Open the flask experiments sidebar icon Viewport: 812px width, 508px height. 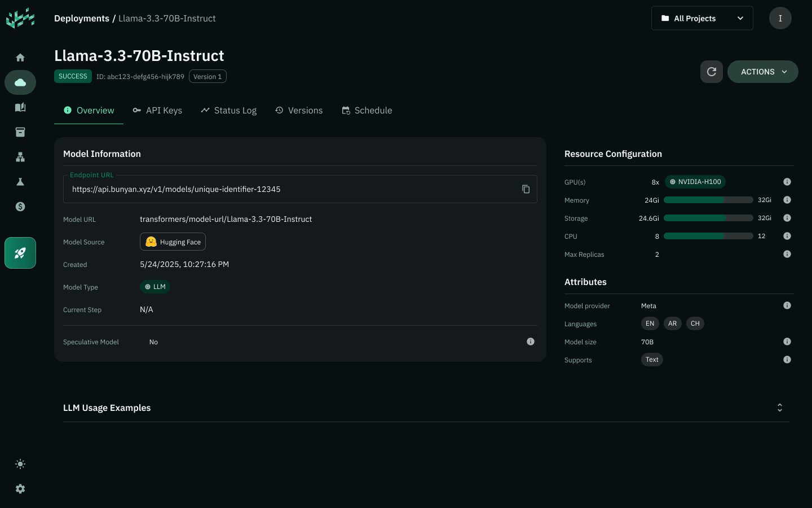tap(20, 182)
